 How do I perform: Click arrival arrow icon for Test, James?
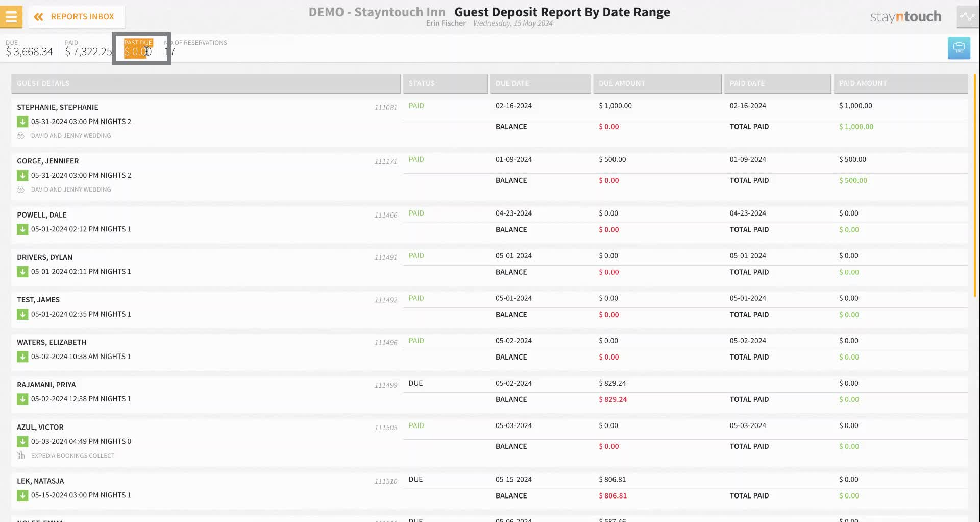[22, 314]
